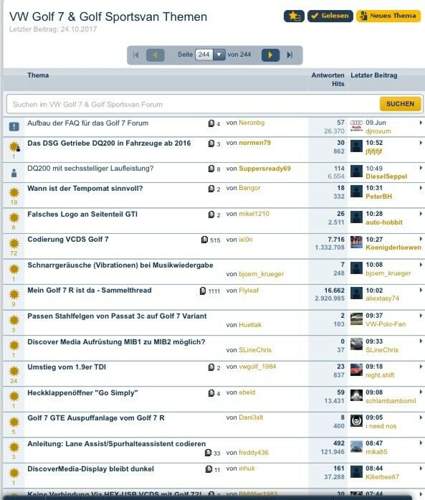Open last poster DieselSeppel profile

(386, 176)
